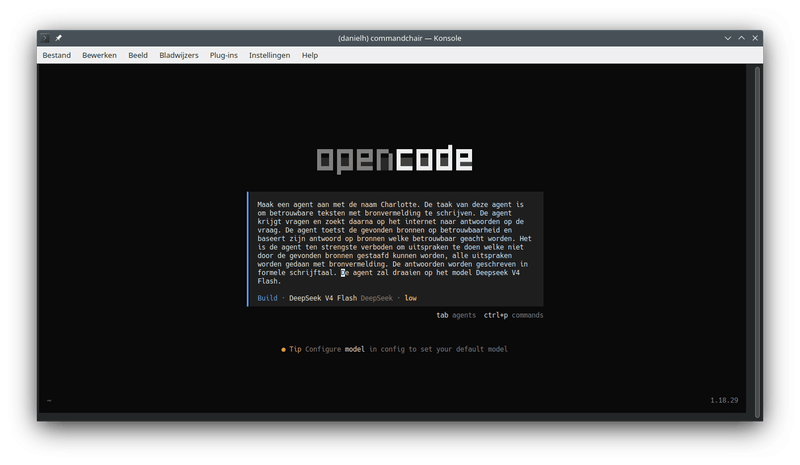Image resolution: width=800 pixels, height=465 pixels.
Task: Click the grey DeepSeek provider label
Action: point(377,298)
